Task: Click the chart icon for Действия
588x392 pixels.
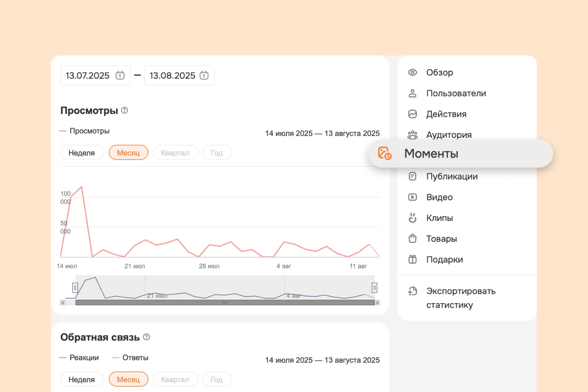Action: [x=413, y=114]
